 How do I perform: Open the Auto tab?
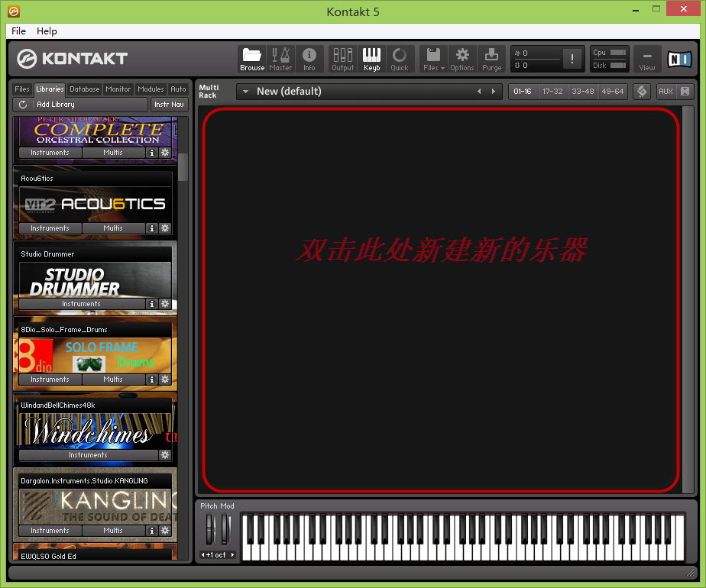[178, 89]
